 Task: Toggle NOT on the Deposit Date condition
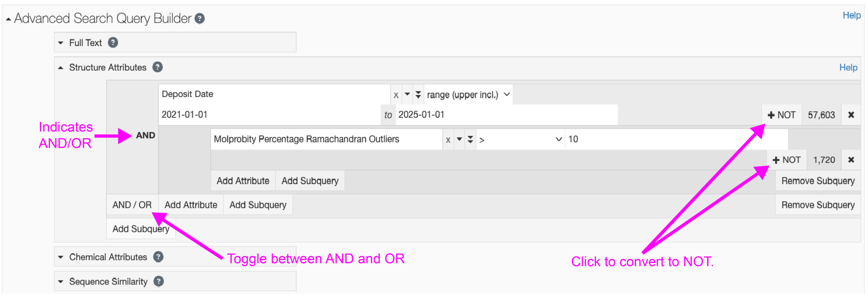781,115
